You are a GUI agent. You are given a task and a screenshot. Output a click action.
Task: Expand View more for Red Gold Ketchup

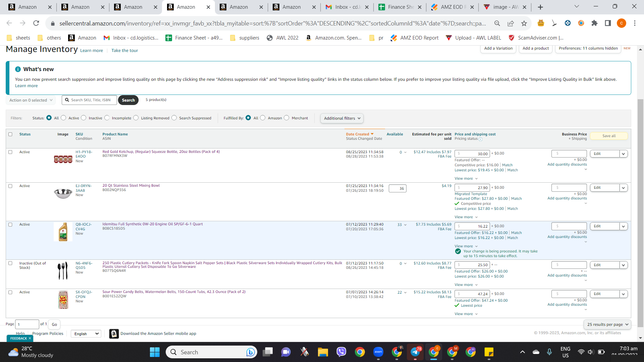pyautogui.click(x=466, y=178)
